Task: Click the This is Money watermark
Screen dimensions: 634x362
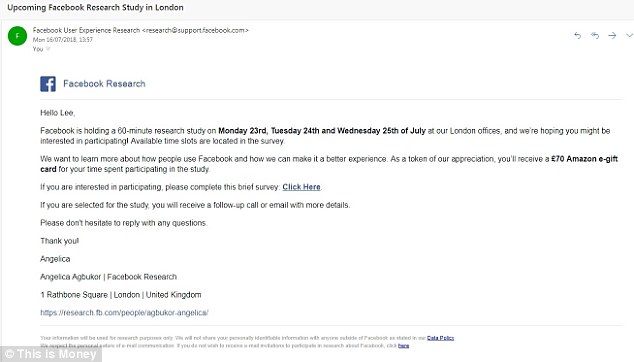Action: click(51, 354)
